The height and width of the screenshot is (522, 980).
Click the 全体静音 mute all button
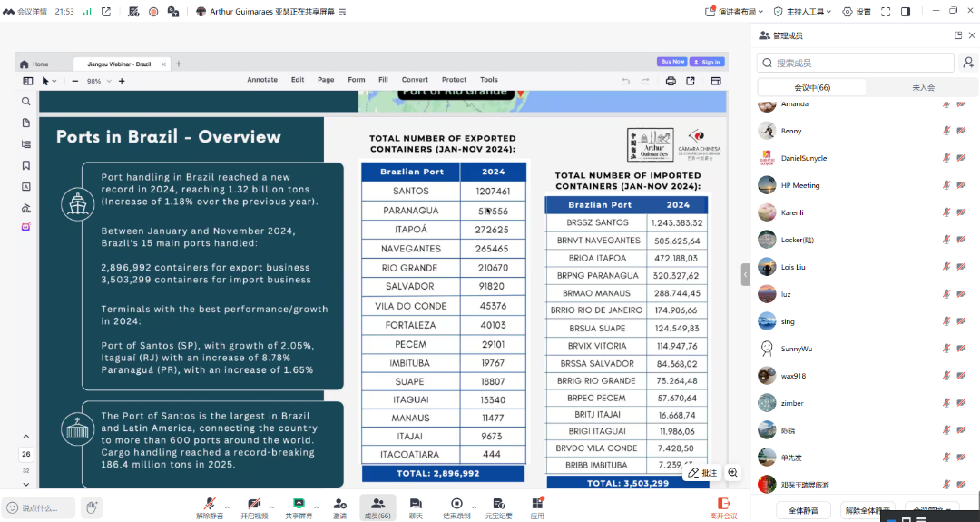pyautogui.click(x=804, y=510)
